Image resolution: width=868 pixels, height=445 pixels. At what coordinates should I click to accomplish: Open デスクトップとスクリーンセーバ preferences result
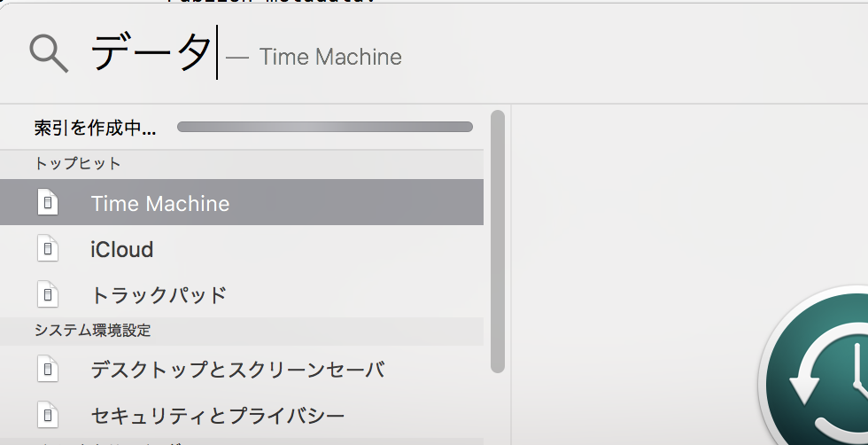pyautogui.click(x=241, y=369)
